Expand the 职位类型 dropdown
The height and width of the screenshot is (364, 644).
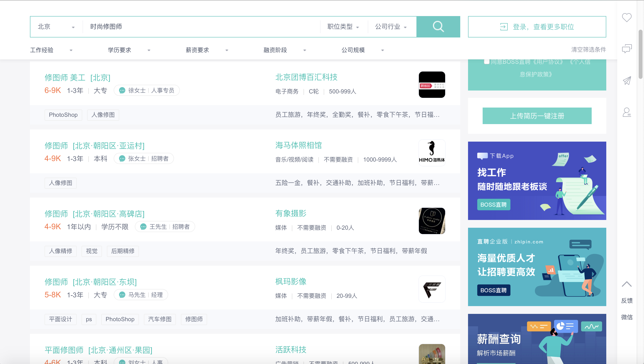pyautogui.click(x=343, y=27)
